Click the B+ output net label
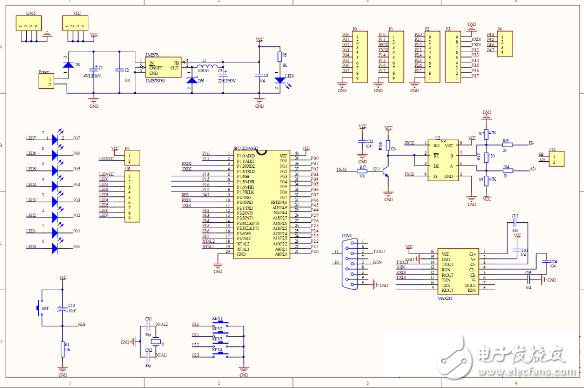584x388 pixels. (531, 143)
